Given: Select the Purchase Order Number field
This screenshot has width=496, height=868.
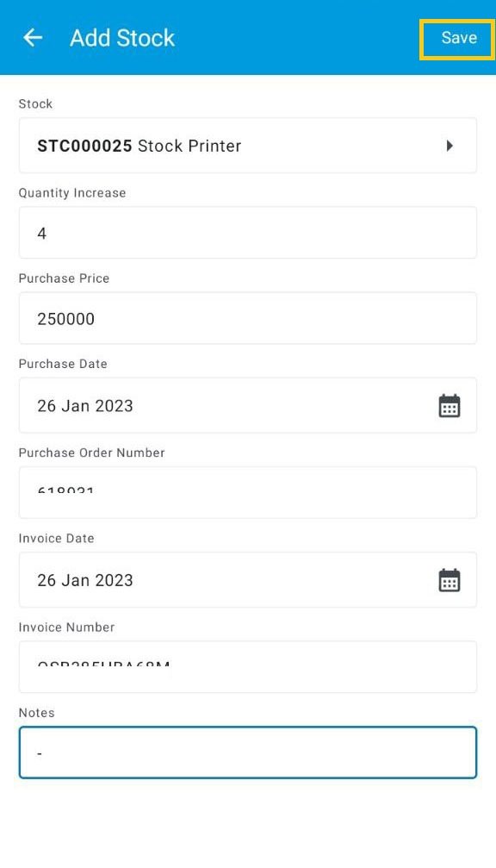Looking at the screenshot, I should (248, 491).
